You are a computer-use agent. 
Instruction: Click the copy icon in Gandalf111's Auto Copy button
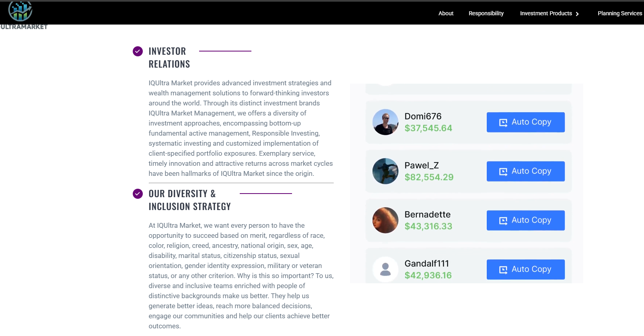pyautogui.click(x=503, y=270)
